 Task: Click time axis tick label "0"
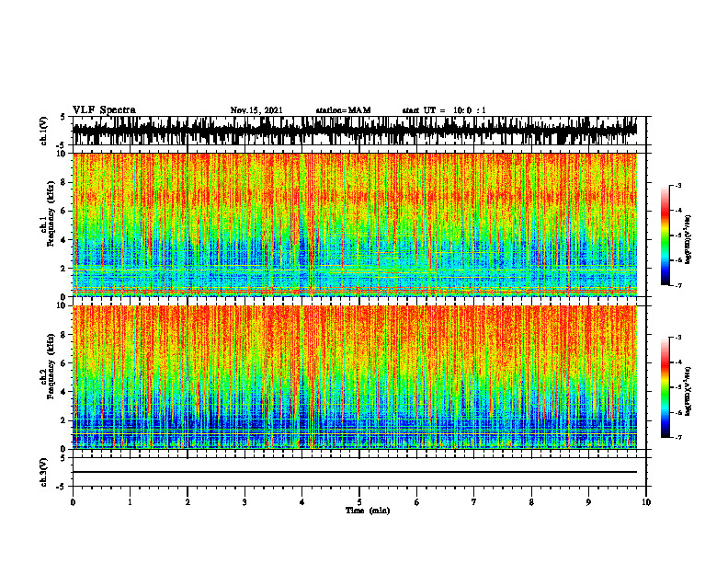tap(73, 502)
